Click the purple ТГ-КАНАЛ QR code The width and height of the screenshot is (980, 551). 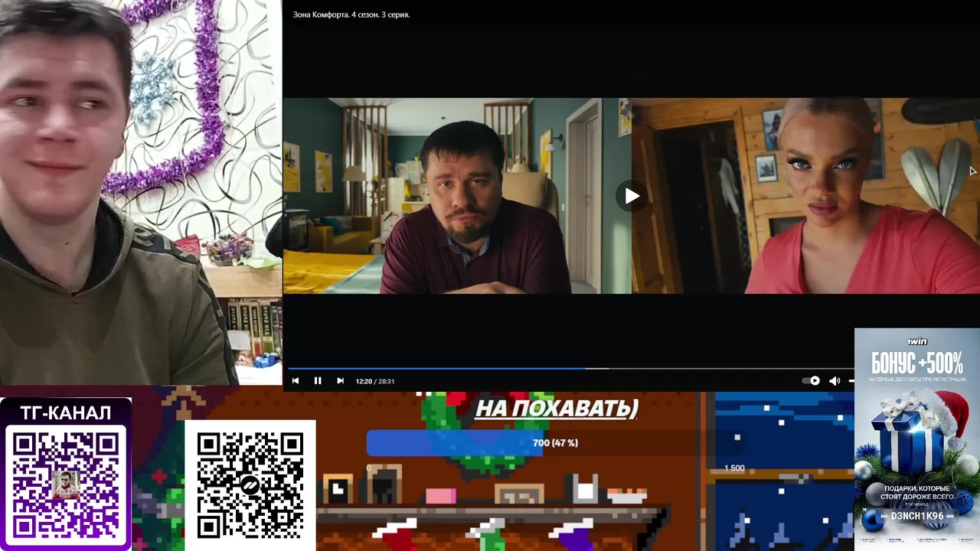(x=66, y=484)
